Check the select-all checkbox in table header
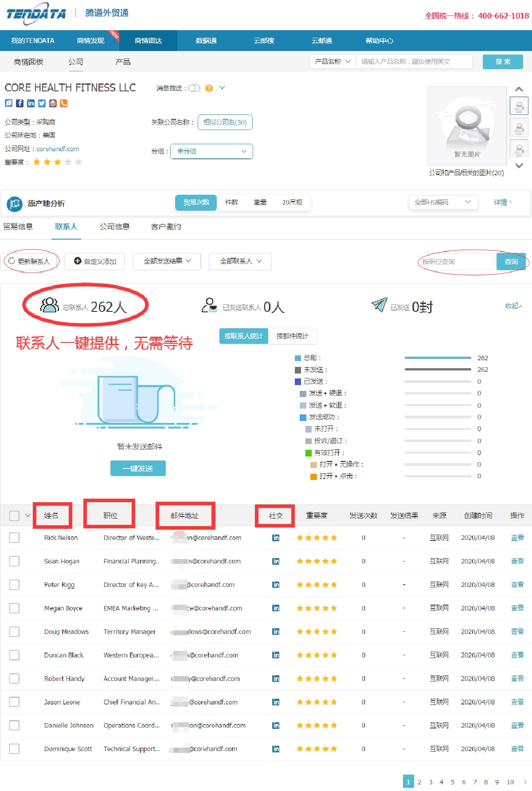Screen dimensions: 532x791 tap(14, 516)
